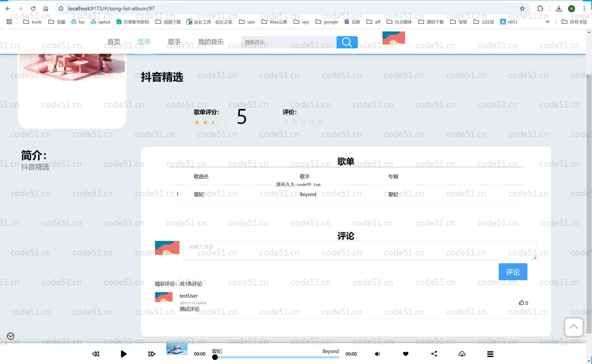Image resolution: width=592 pixels, height=364 pixels.
Task: Open the user avatar in the header
Action: [394, 38]
